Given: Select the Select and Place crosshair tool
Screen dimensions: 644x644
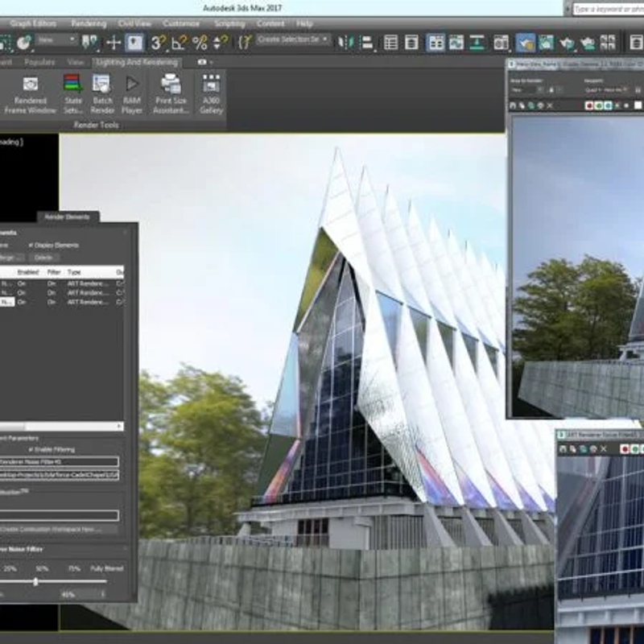Looking at the screenshot, I should tap(114, 43).
